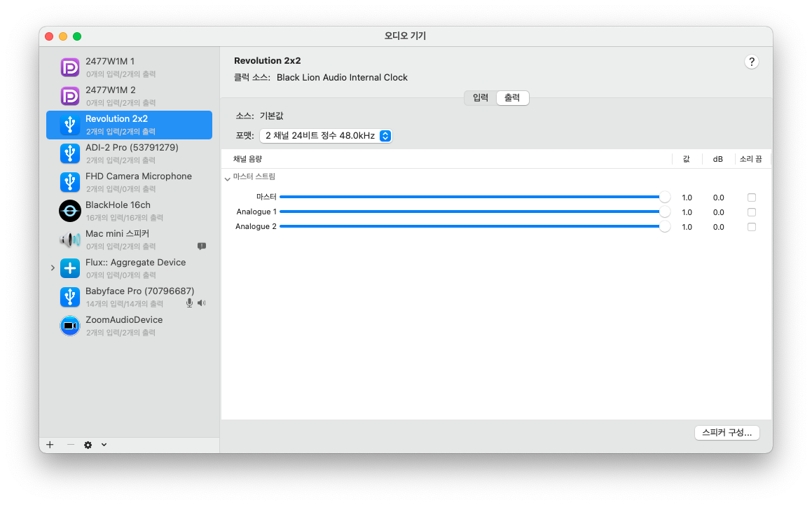Viewport: 812px width, 505px height.
Task: Add a new device with plus button
Action: pos(50,445)
